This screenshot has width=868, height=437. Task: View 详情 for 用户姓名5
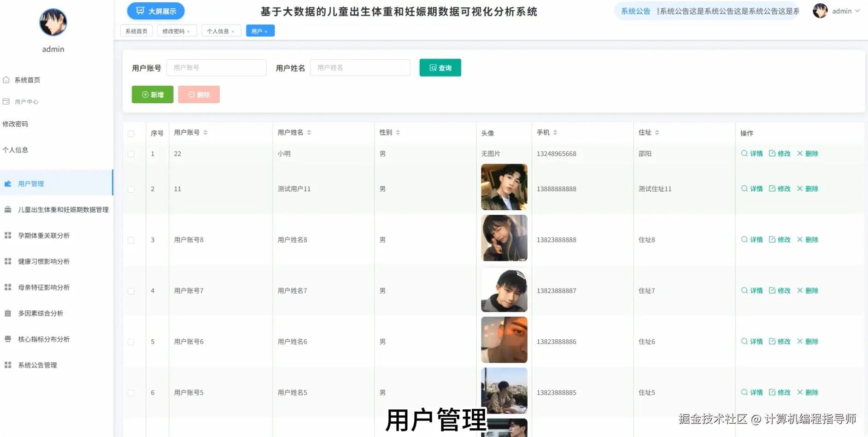[752, 392]
